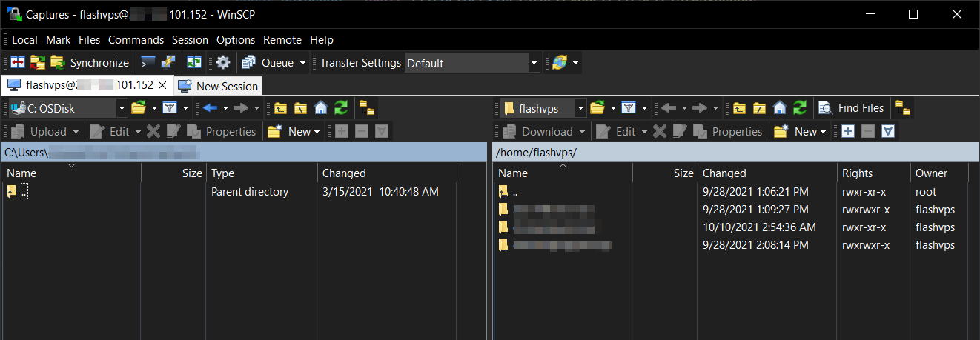Toggle the remote directory tree

click(x=902, y=108)
